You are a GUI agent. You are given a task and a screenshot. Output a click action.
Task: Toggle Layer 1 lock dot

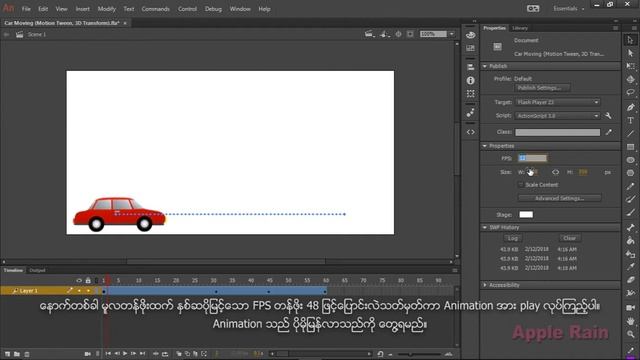(88, 291)
